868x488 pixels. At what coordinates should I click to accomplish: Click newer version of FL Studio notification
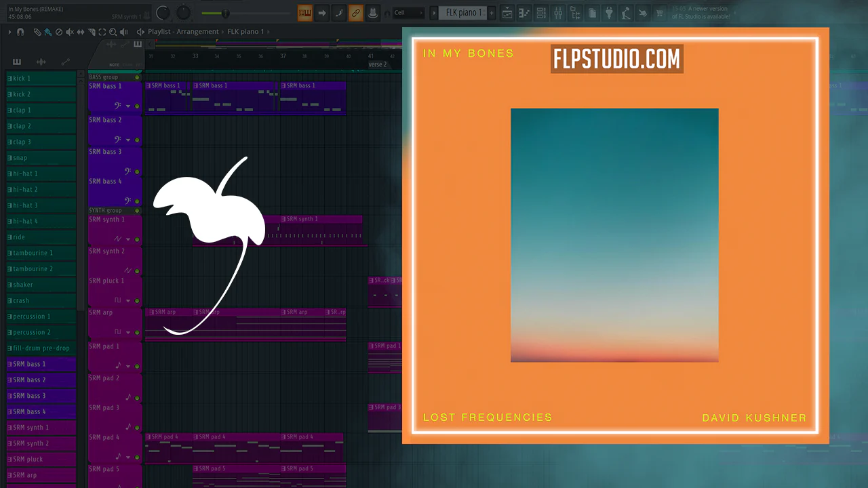click(700, 13)
